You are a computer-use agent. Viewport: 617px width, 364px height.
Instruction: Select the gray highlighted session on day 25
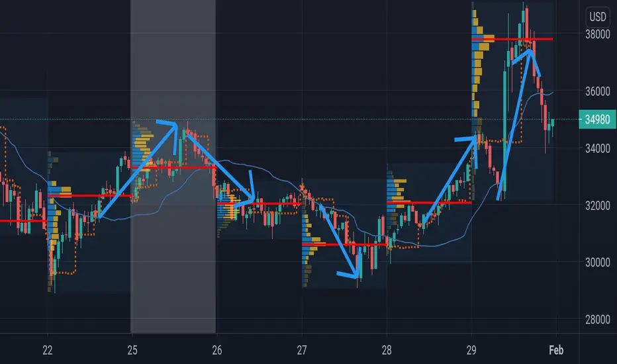[x=173, y=167]
